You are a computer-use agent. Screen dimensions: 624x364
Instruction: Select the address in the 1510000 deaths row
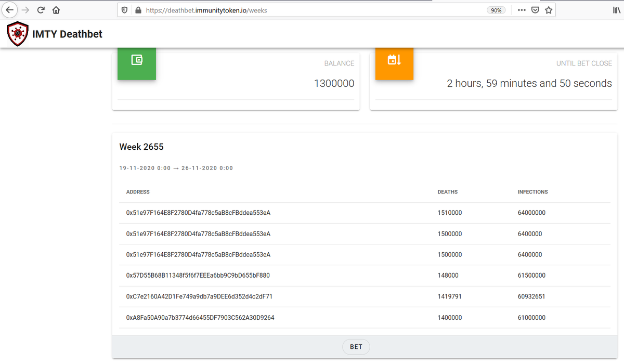[198, 213]
